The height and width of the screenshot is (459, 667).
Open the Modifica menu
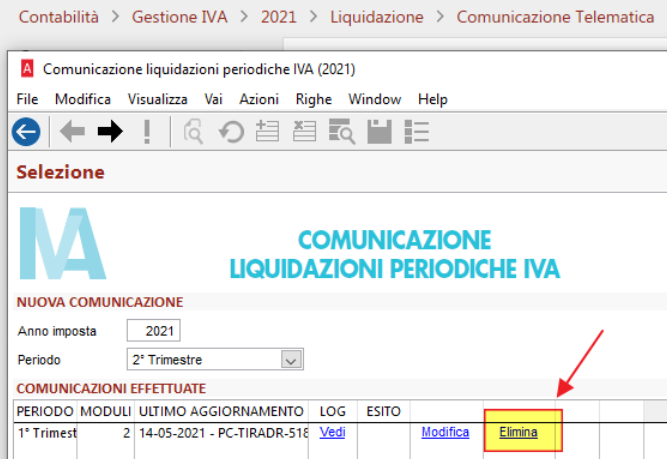83,99
